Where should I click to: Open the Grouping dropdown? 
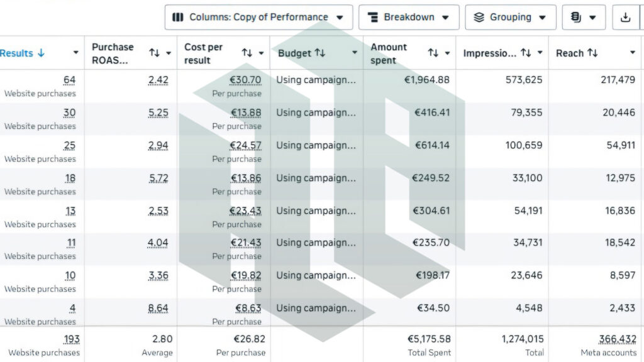pos(511,17)
